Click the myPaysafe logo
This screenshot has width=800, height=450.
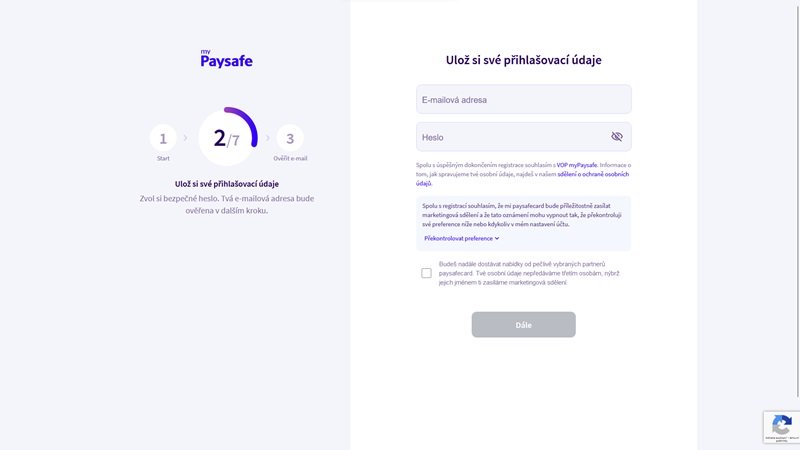(x=226, y=60)
